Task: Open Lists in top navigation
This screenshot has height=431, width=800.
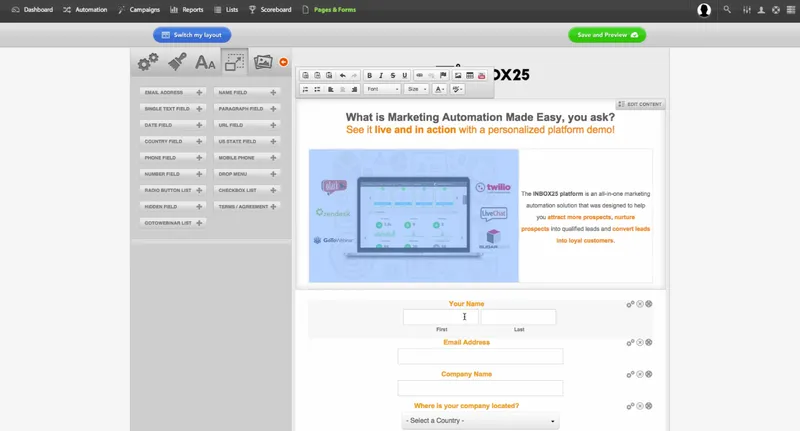Action: [226, 10]
